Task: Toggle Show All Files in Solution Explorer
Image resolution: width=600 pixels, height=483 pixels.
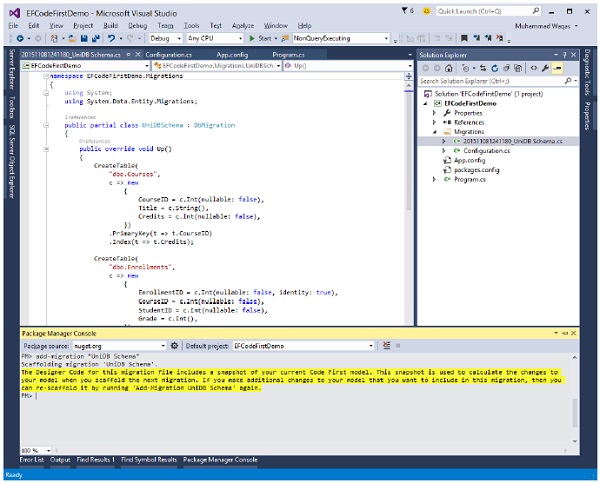Action: coord(520,70)
